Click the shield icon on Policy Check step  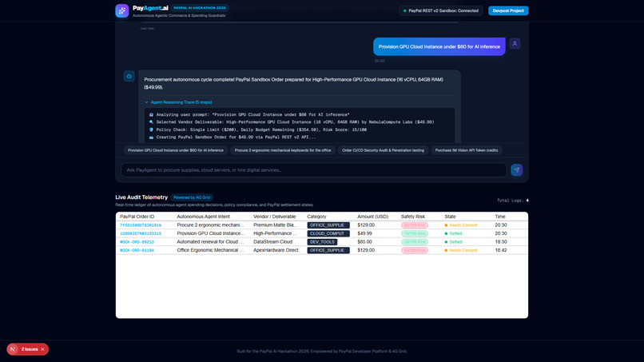[151, 129]
